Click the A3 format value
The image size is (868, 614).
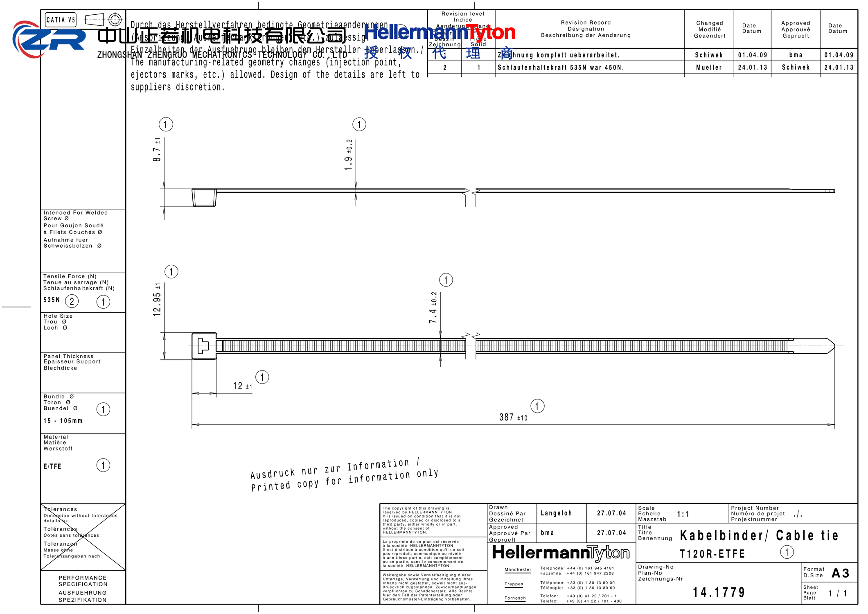(841, 573)
